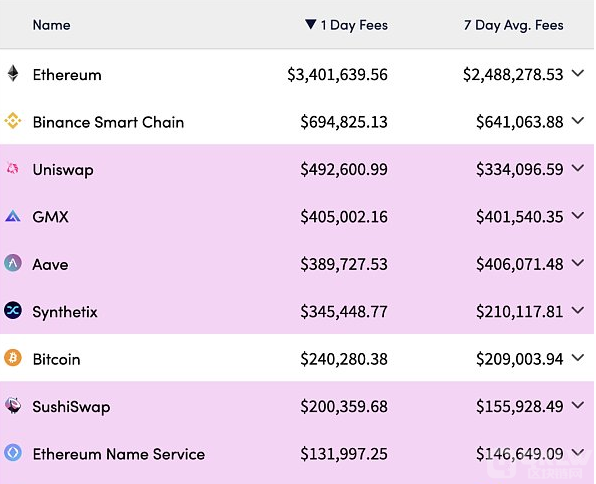Select the Ethereum Name Service name text
The height and width of the screenshot is (484, 596).
(119, 454)
